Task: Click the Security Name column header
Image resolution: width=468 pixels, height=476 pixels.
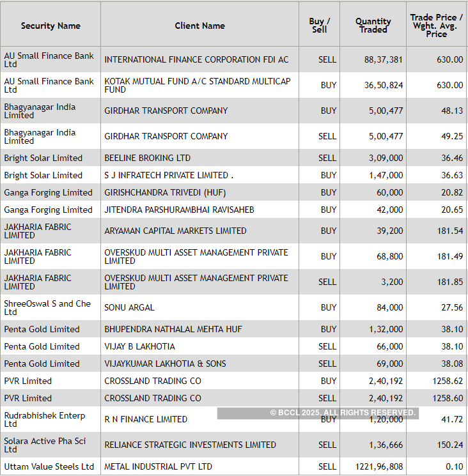Action: click(51, 26)
